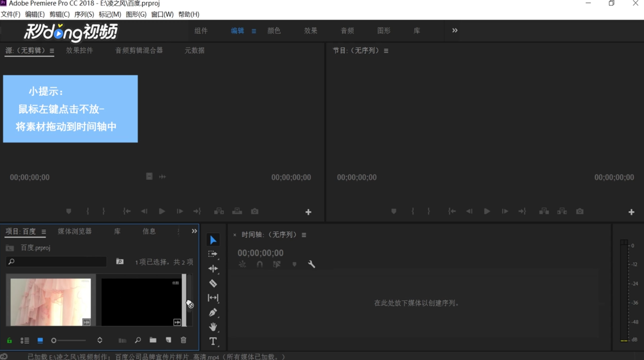Image resolution: width=644 pixels, height=360 pixels.
Task: Open 编辑 workspace menu icon
Action: pos(254,31)
